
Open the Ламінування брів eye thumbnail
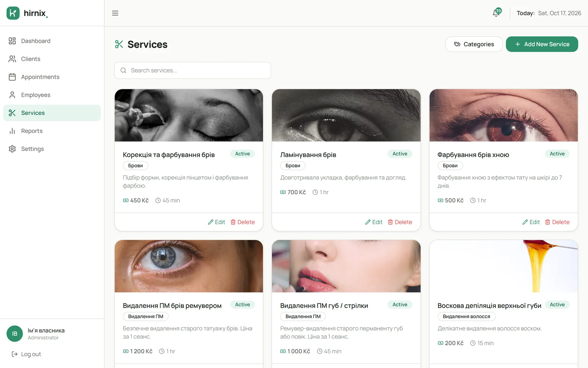coord(346,115)
